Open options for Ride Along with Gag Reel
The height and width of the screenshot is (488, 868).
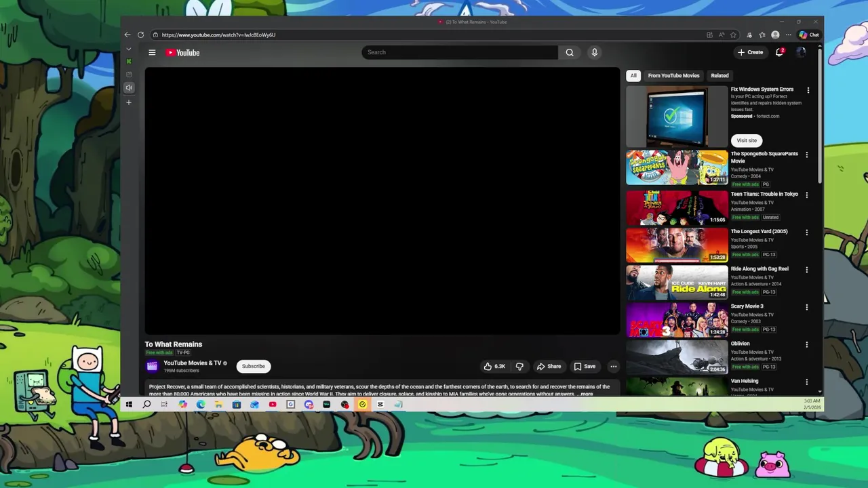click(x=806, y=269)
